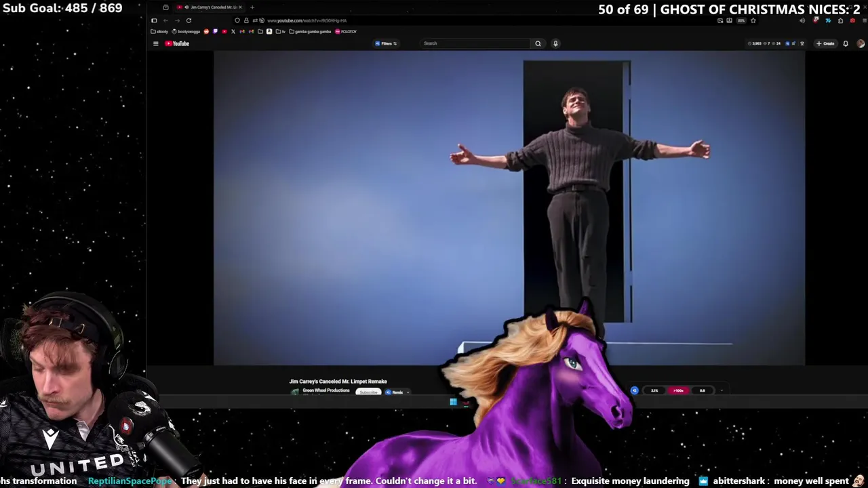Click the video title Jim Carrey's Canceled Mr. Limpet Remake
Image resolution: width=868 pixels, height=488 pixels.
(338, 382)
